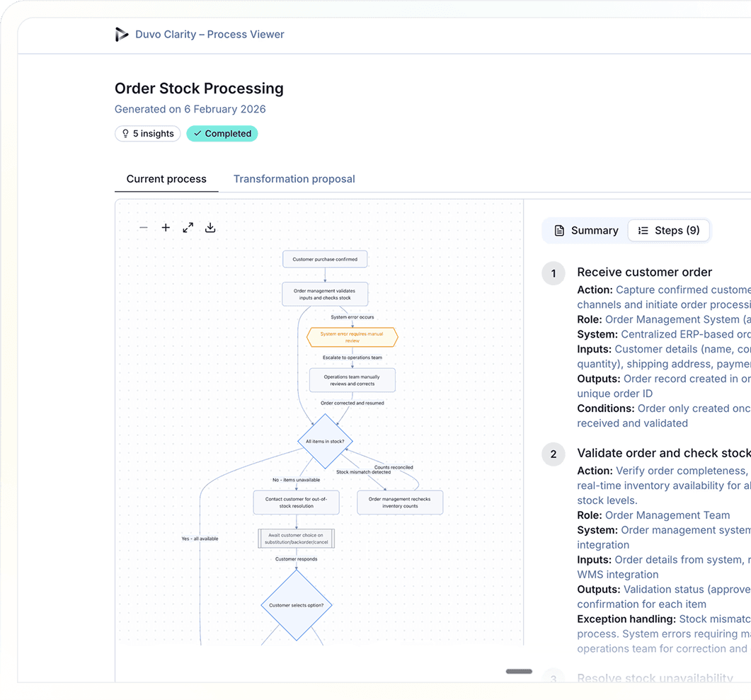Zoom in on the process diagram
Image resolution: width=751 pixels, height=700 pixels.
(166, 227)
